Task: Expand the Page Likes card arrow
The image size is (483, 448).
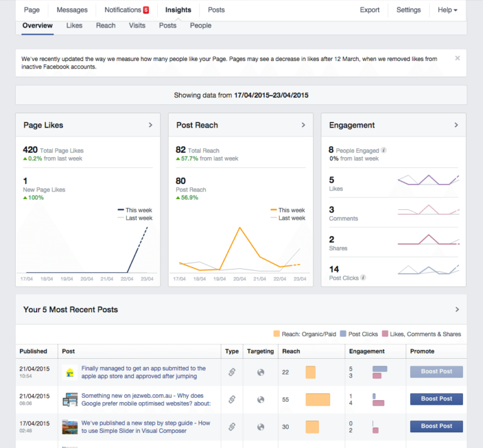Action: (x=150, y=125)
